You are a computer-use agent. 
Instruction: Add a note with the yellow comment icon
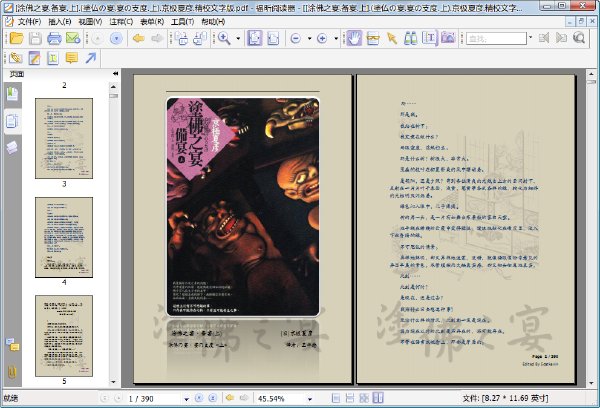click(x=72, y=58)
